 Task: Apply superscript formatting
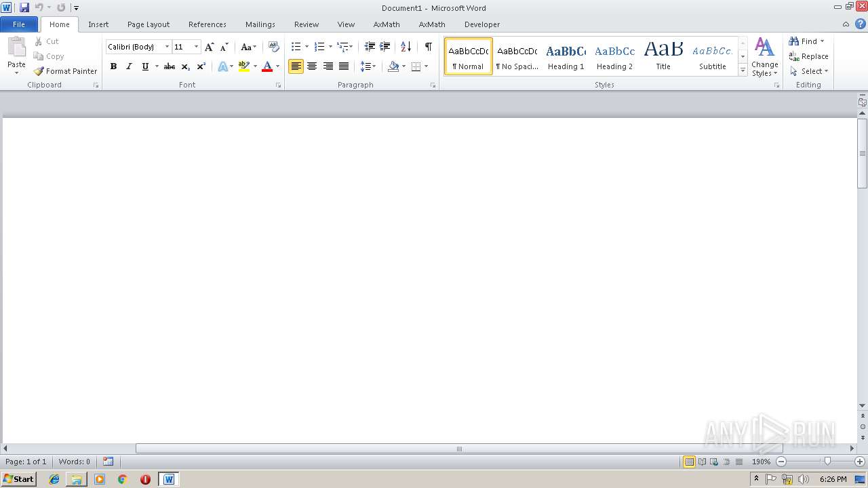click(201, 66)
